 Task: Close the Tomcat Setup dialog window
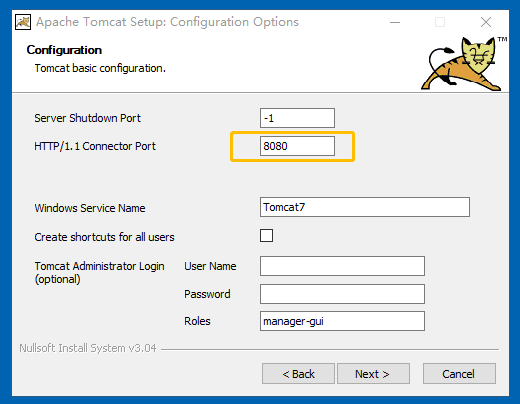[x=486, y=22]
